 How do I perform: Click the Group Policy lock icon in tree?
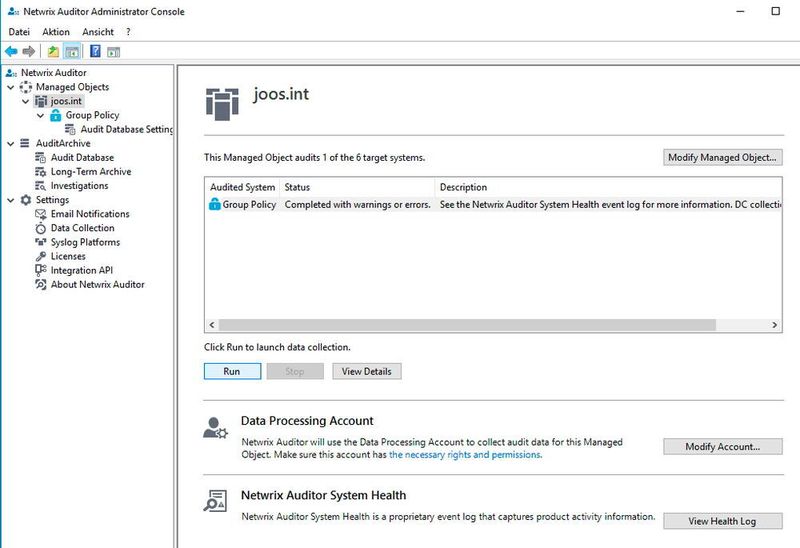pos(56,115)
